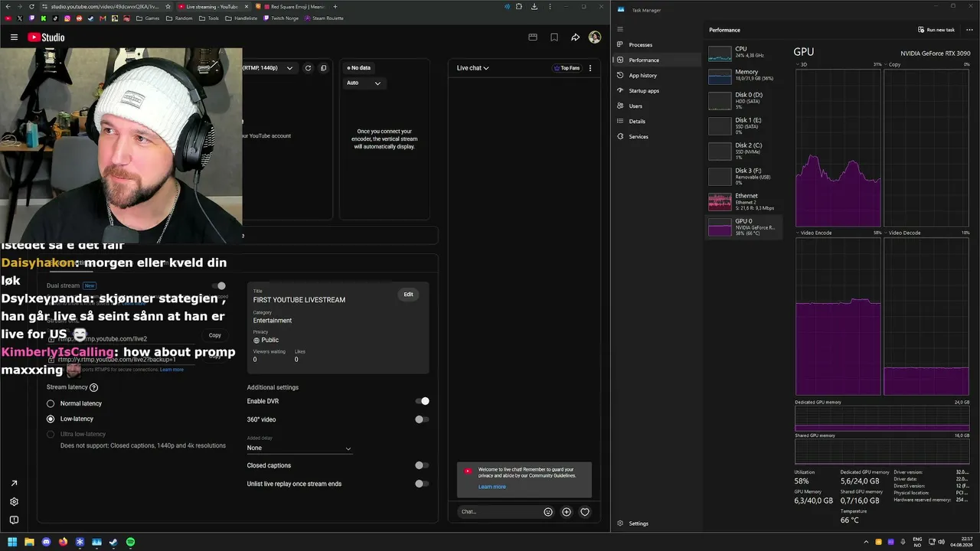Open the bookmark icon in Studio header
Screen dimensions: 980x551
554,37
